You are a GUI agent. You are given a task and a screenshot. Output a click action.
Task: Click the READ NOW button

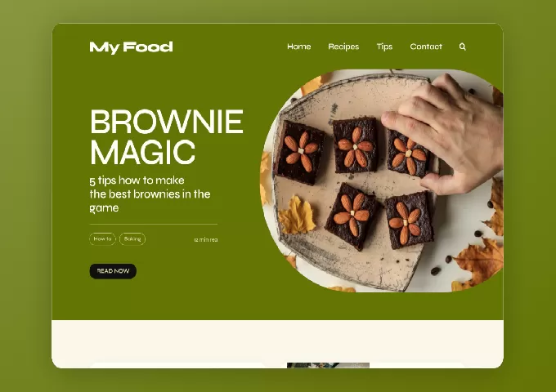(x=113, y=271)
